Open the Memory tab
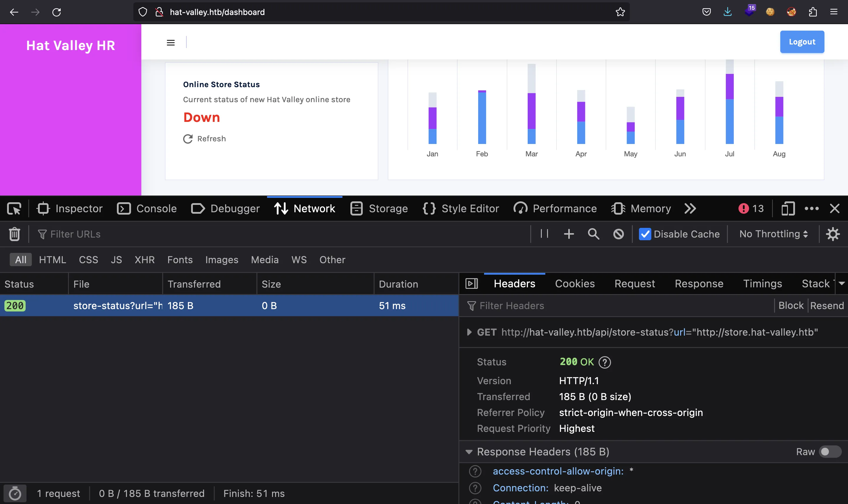 coord(641,208)
